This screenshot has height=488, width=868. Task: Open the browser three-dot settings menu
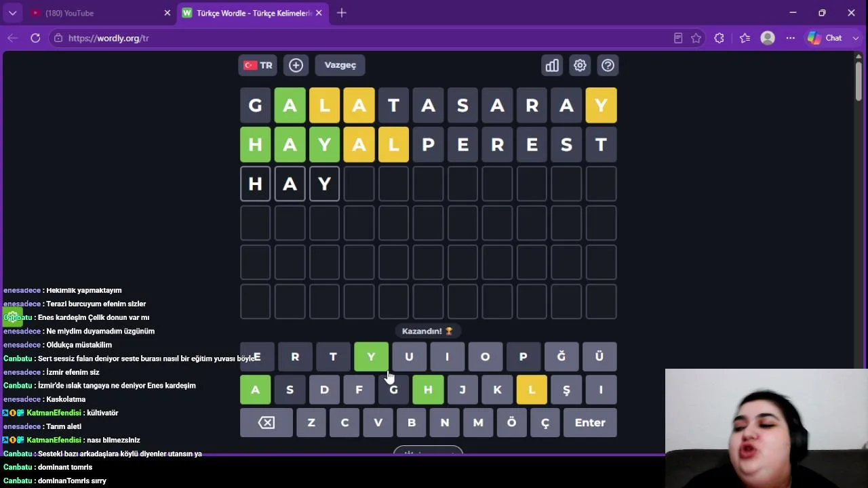(791, 38)
